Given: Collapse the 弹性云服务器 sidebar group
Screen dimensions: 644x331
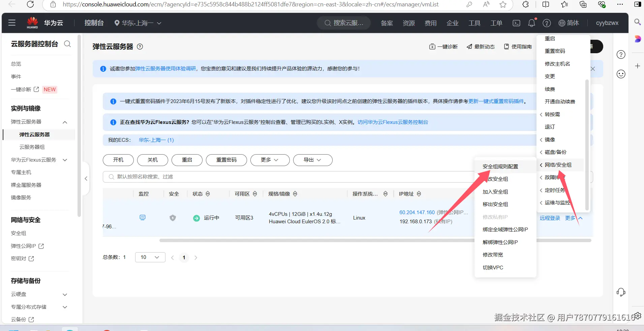Looking at the screenshot, I should (x=65, y=122).
